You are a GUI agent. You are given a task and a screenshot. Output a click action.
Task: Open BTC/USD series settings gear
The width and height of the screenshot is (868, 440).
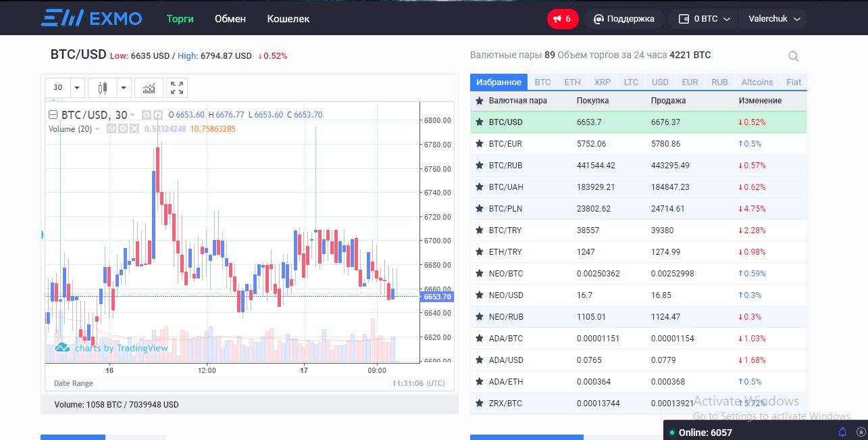coord(158,115)
